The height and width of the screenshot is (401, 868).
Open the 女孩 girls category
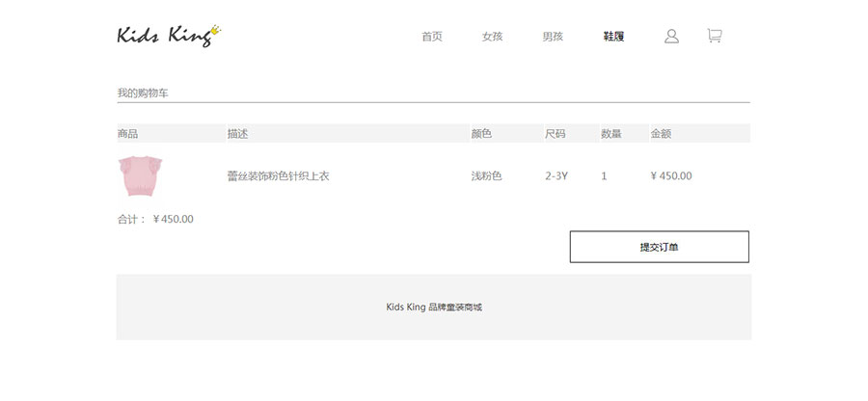493,37
